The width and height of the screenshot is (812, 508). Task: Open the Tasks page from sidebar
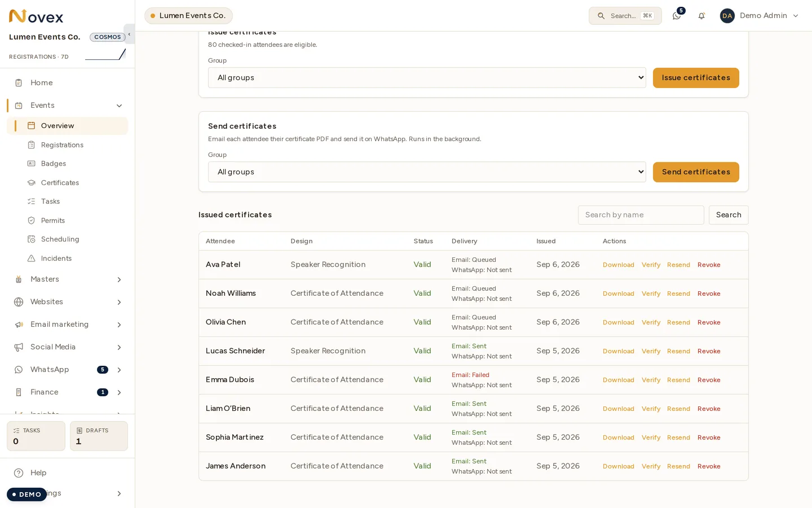point(68,202)
